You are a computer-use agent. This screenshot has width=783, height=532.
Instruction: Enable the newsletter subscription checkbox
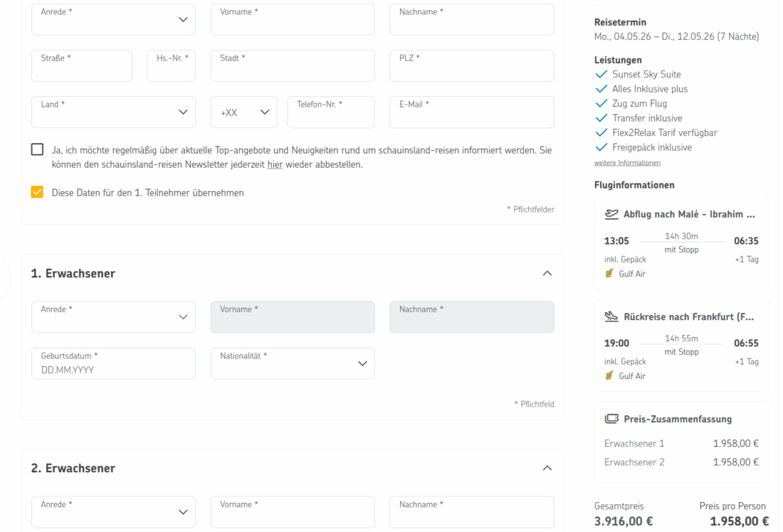pyautogui.click(x=37, y=149)
